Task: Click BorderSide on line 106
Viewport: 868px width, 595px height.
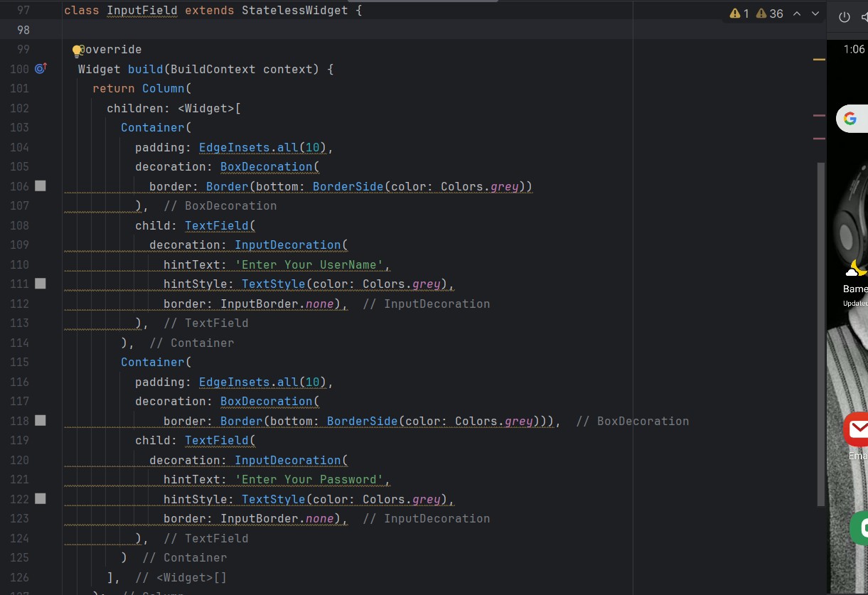Action: click(x=348, y=187)
